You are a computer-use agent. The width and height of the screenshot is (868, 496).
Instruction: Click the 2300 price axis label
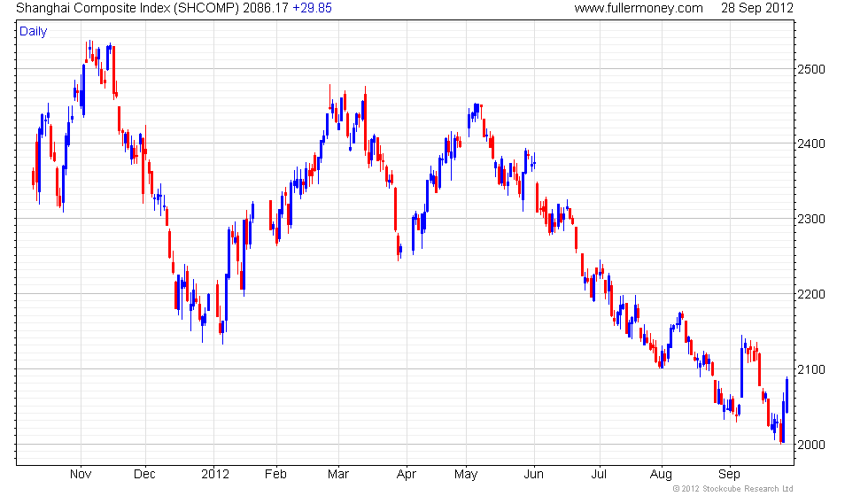pyautogui.click(x=811, y=219)
